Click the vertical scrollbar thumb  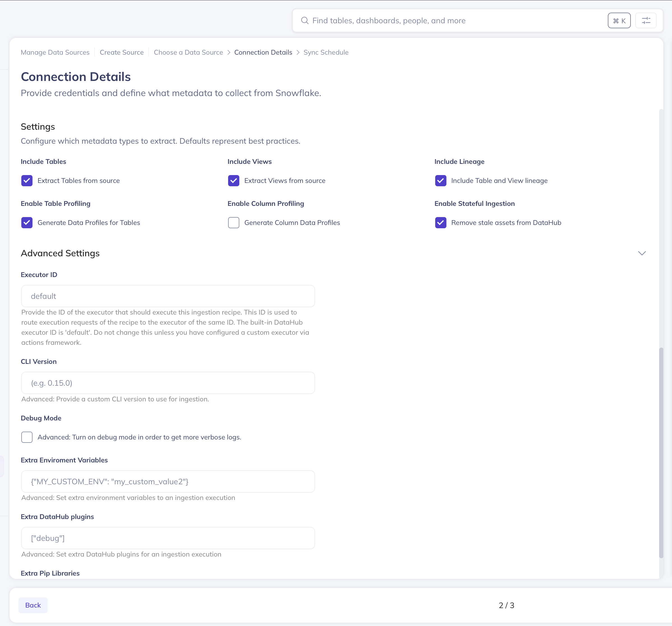point(661,453)
